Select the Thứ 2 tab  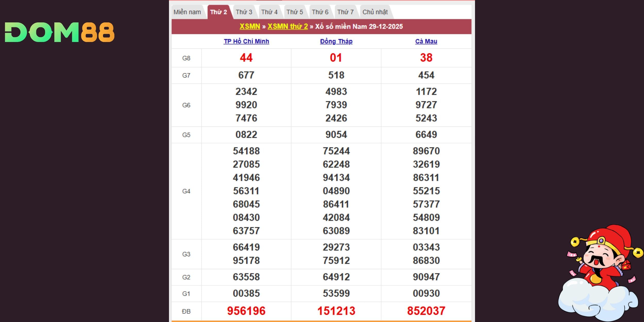(x=218, y=12)
